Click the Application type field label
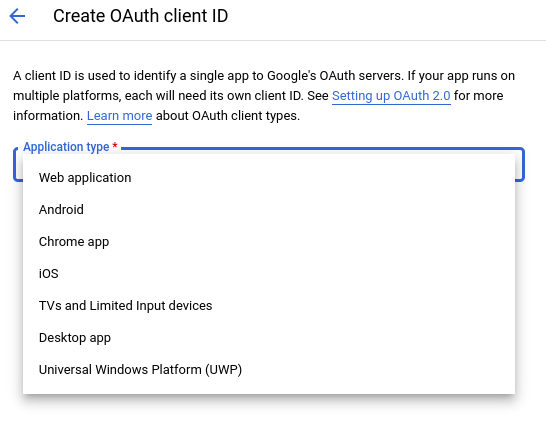 pyautogui.click(x=66, y=147)
